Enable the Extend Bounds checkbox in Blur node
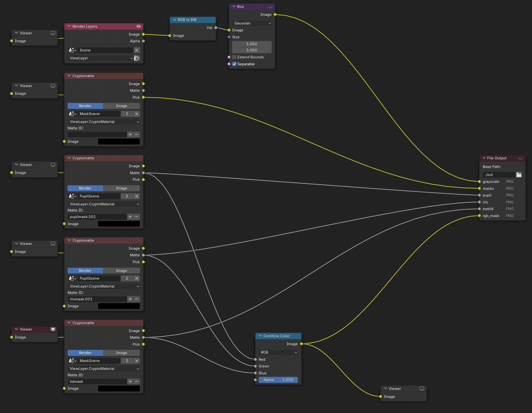 (234, 57)
